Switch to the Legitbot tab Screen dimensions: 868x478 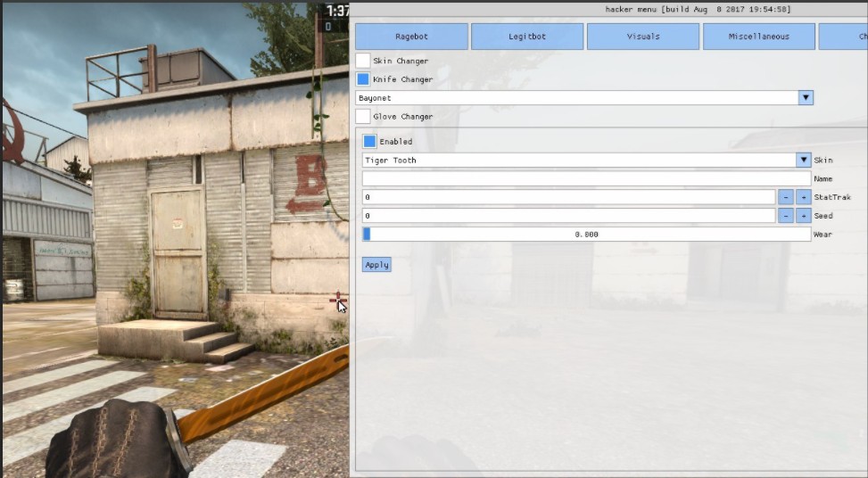click(x=527, y=37)
